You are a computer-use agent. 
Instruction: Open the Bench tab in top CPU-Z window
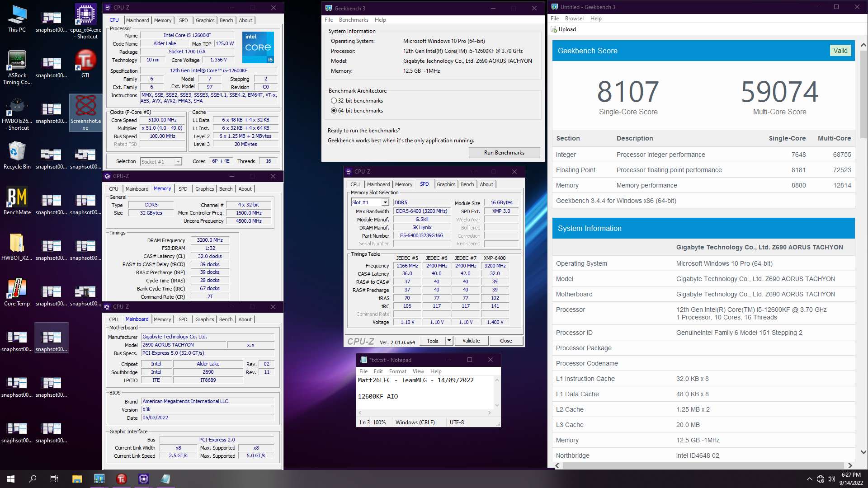point(226,20)
